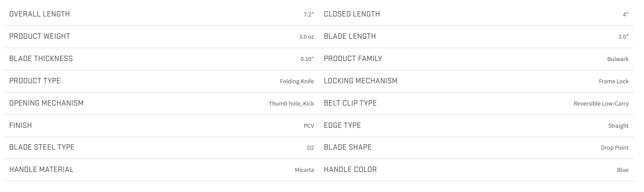644x192 pixels.
Task: Select the Blue handle color value
Action: [x=623, y=170]
